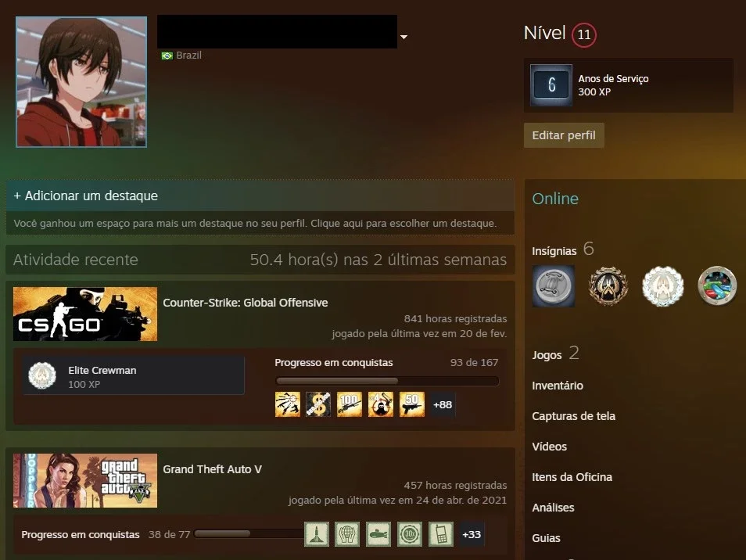The width and height of the screenshot is (746, 560).
Task: Open Análises reviews page
Action: point(553,507)
